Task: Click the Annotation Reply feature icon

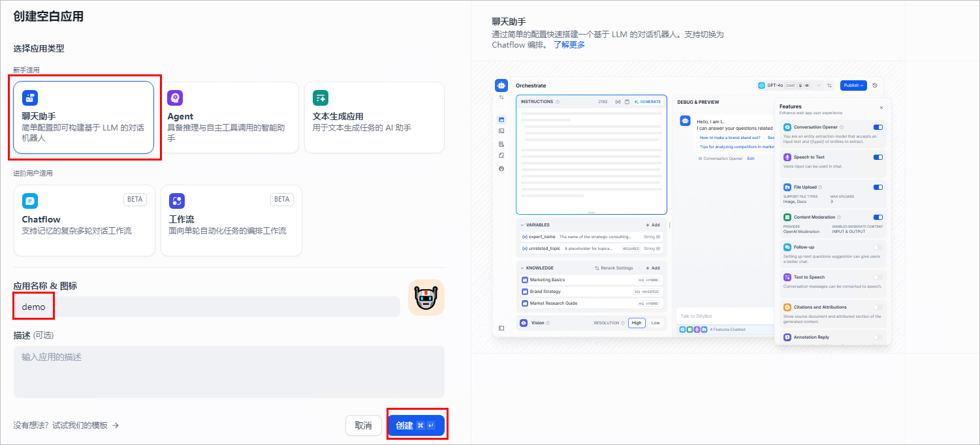Action: pos(787,337)
